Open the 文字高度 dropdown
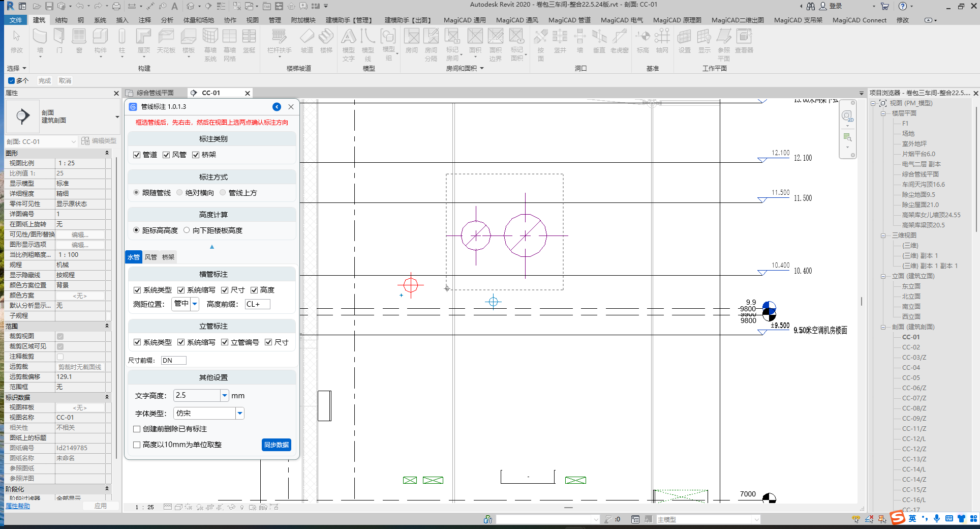The width and height of the screenshot is (980, 529). pos(224,396)
